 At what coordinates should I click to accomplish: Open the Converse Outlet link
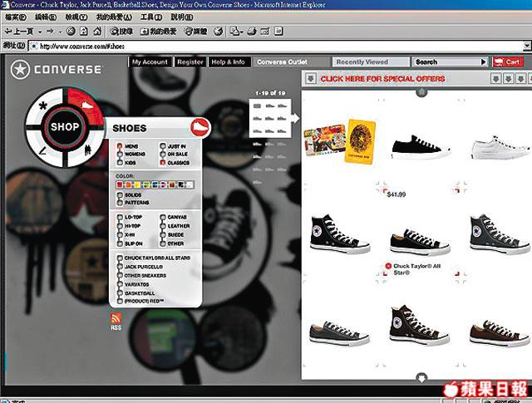tap(282, 62)
